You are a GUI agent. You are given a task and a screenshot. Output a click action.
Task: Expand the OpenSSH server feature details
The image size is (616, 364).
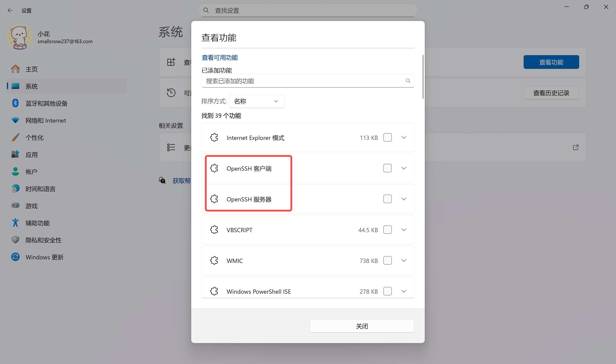click(x=404, y=199)
